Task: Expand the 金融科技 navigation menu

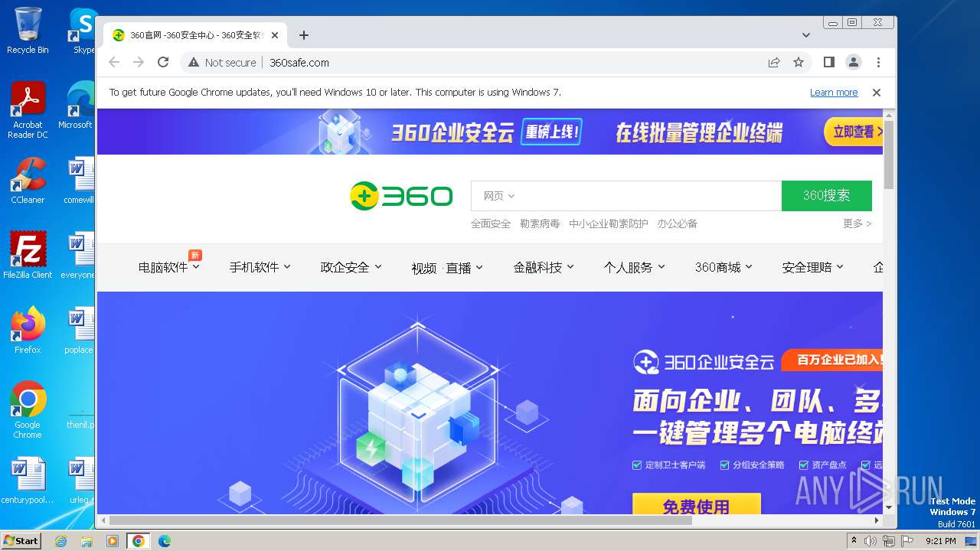Action: 544,267
